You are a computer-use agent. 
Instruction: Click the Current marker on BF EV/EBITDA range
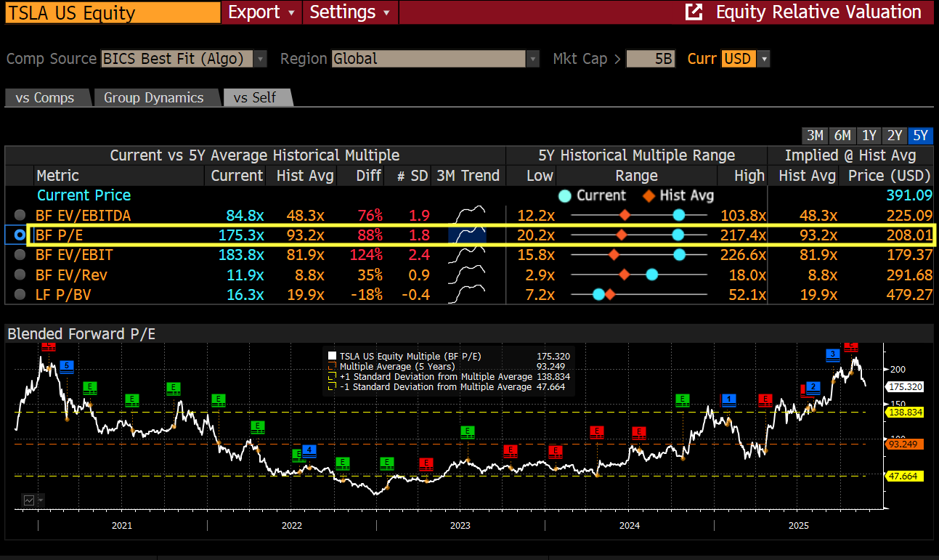pyautogui.click(x=678, y=215)
